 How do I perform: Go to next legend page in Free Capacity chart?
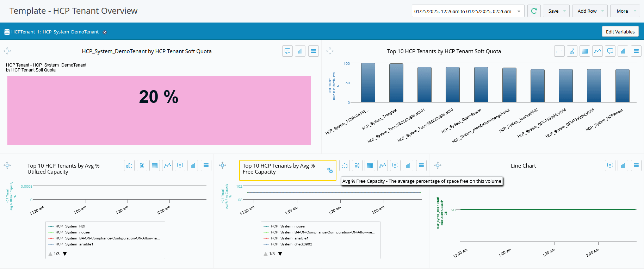point(280,254)
